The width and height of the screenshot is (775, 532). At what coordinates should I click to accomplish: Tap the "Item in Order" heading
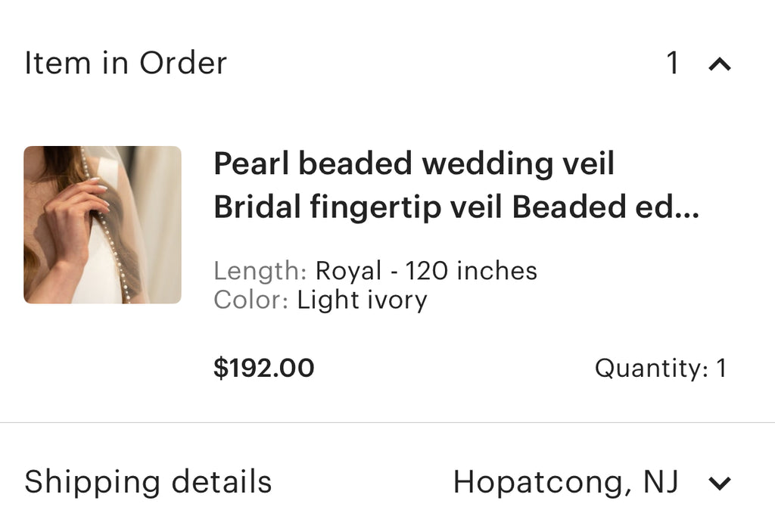click(126, 63)
